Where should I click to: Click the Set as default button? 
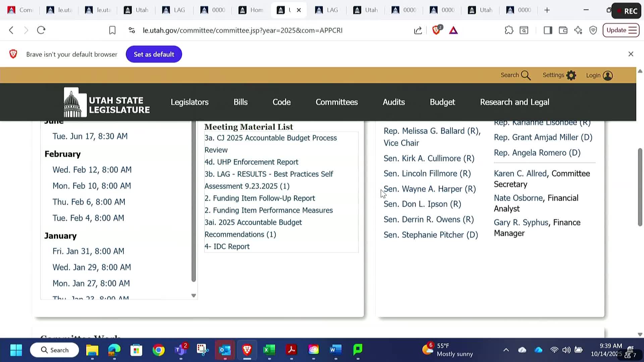pos(154,54)
